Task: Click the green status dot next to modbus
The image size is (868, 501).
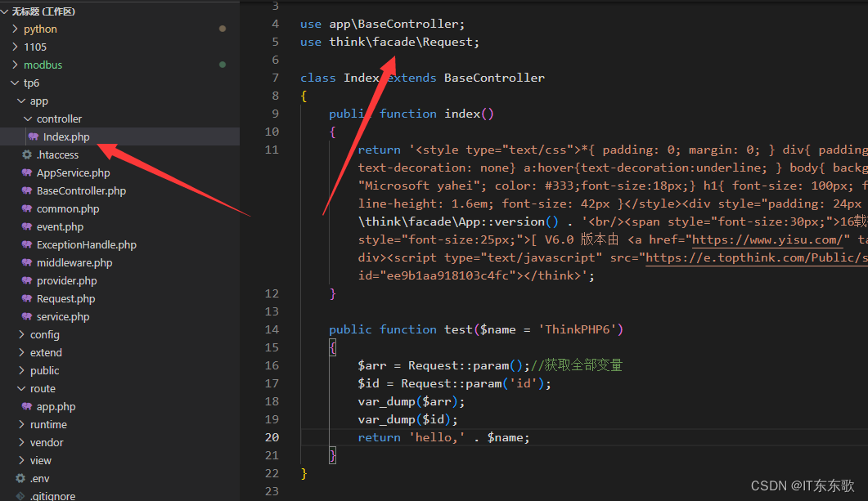Action: tap(223, 65)
